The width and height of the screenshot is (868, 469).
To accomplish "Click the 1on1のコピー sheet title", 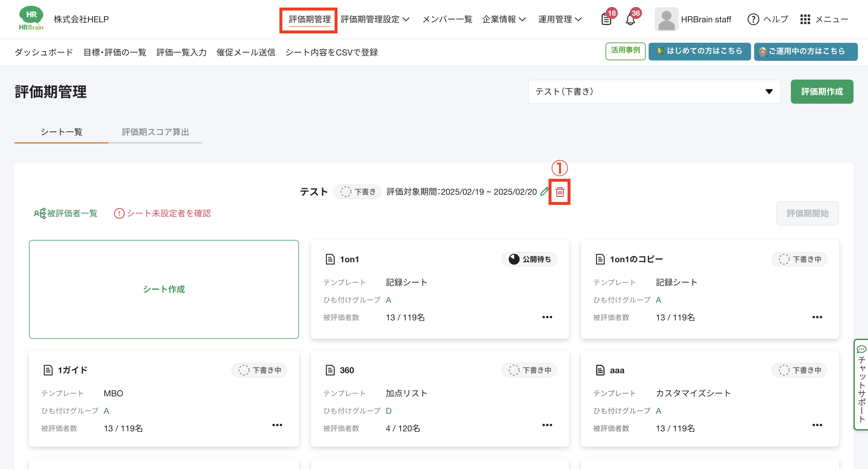I will (x=636, y=259).
